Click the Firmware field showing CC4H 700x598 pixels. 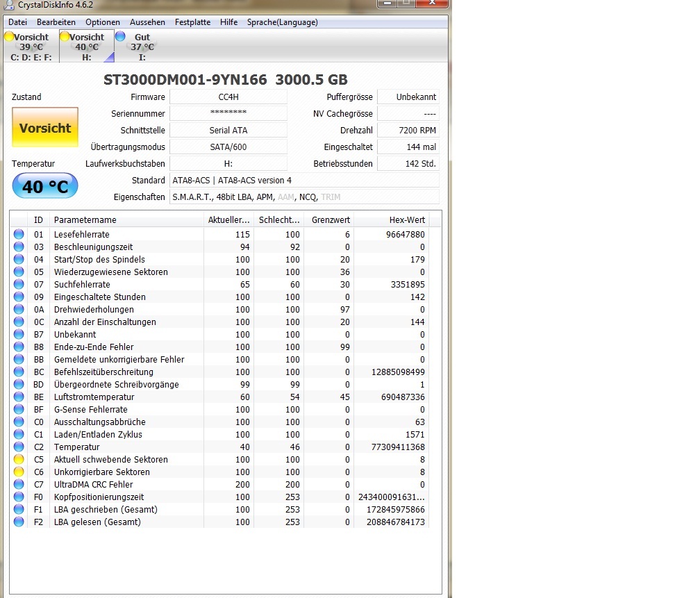click(228, 97)
